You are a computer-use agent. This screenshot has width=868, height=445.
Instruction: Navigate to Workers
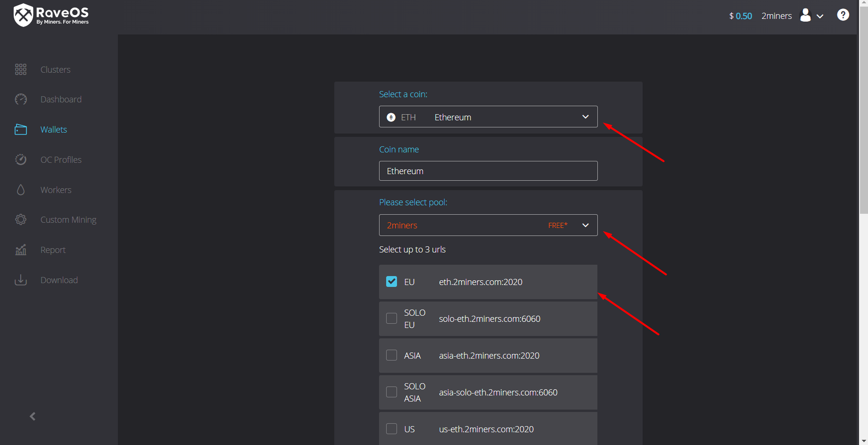coord(56,190)
